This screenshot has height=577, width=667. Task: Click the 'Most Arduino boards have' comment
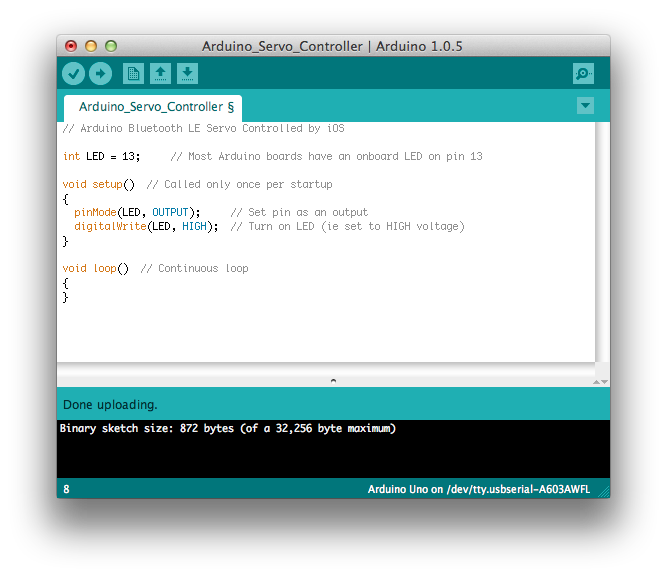tap(326, 157)
